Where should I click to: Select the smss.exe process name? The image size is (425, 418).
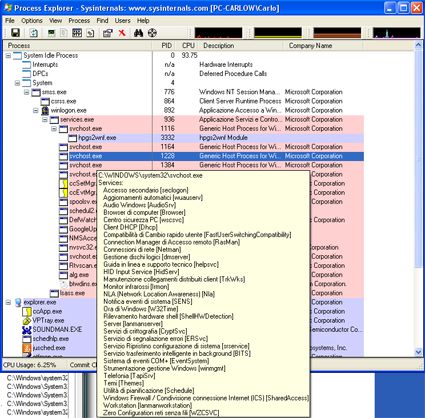click(x=54, y=92)
